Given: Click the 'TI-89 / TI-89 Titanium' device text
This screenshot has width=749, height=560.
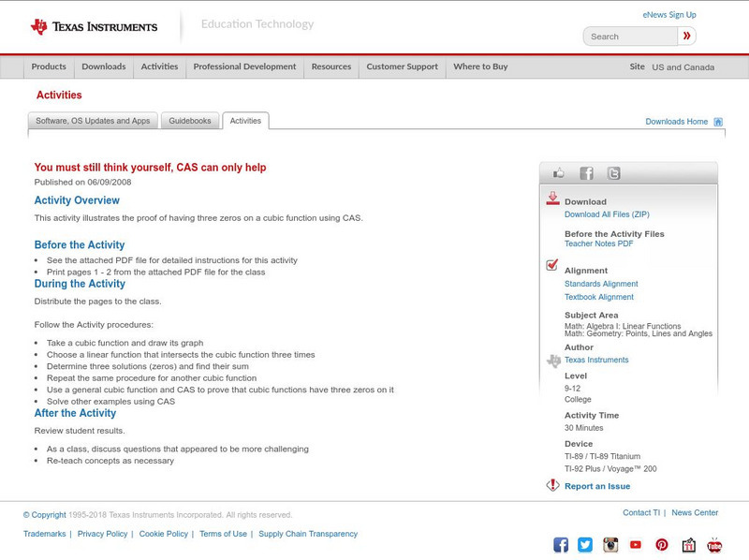Looking at the screenshot, I should click(602, 456).
